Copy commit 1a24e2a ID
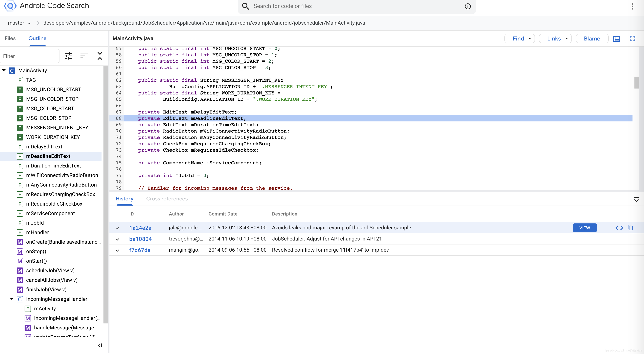The width and height of the screenshot is (644, 354). click(x=630, y=228)
